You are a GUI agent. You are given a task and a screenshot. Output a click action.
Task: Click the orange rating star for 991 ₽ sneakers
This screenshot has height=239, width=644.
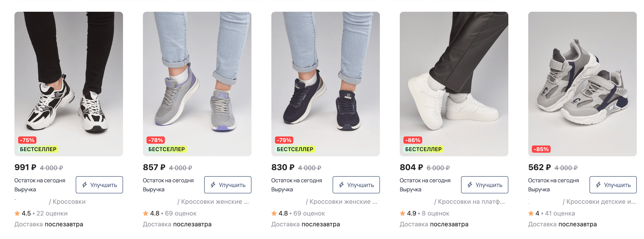17,213
